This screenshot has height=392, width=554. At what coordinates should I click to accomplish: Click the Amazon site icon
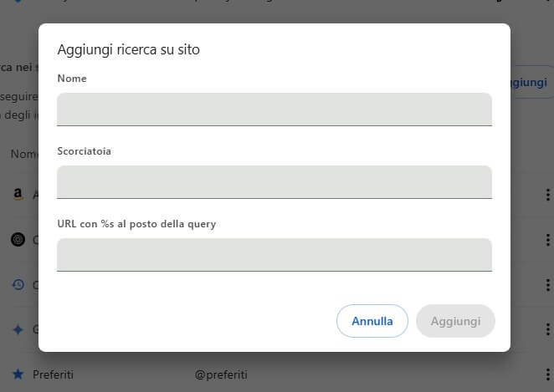click(x=18, y=195)
